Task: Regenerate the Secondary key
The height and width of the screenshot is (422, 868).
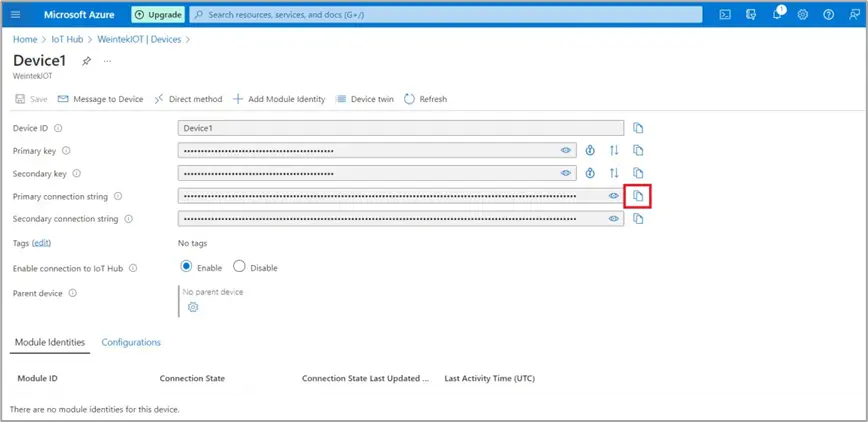Action: [590, 173]
